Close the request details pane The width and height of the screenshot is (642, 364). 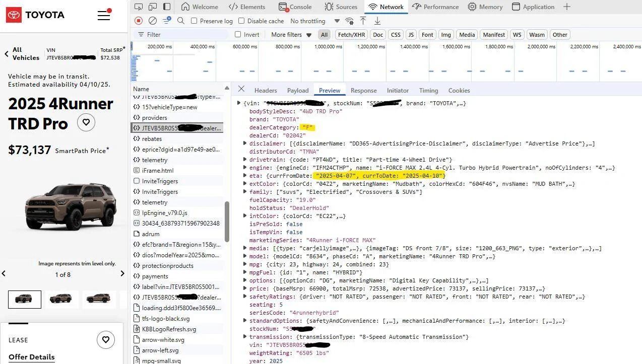point(241,89)
